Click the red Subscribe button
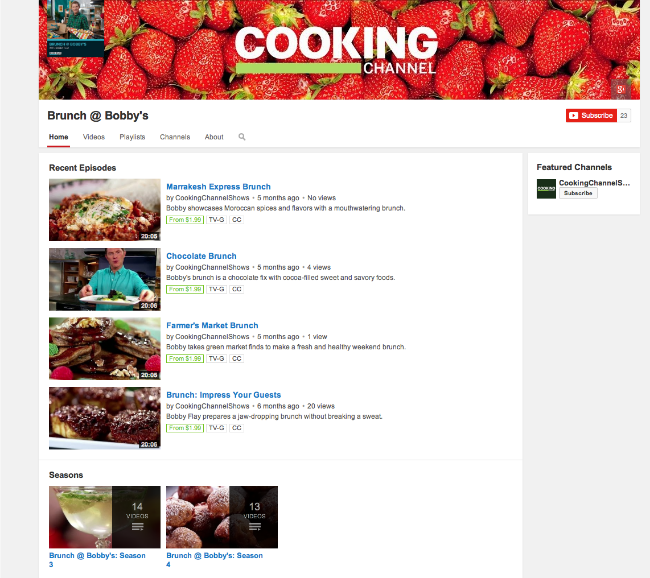650x578 pixels. (x=591, y=116)
